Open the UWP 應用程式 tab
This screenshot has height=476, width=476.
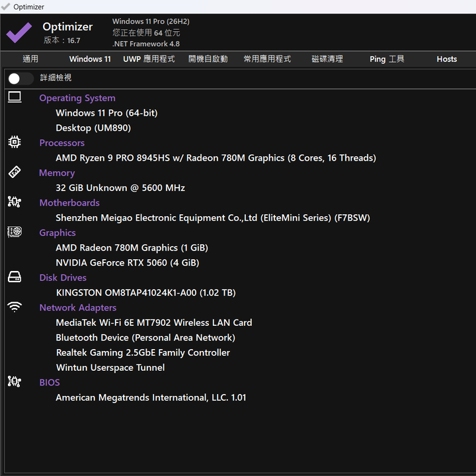(149, 59)
